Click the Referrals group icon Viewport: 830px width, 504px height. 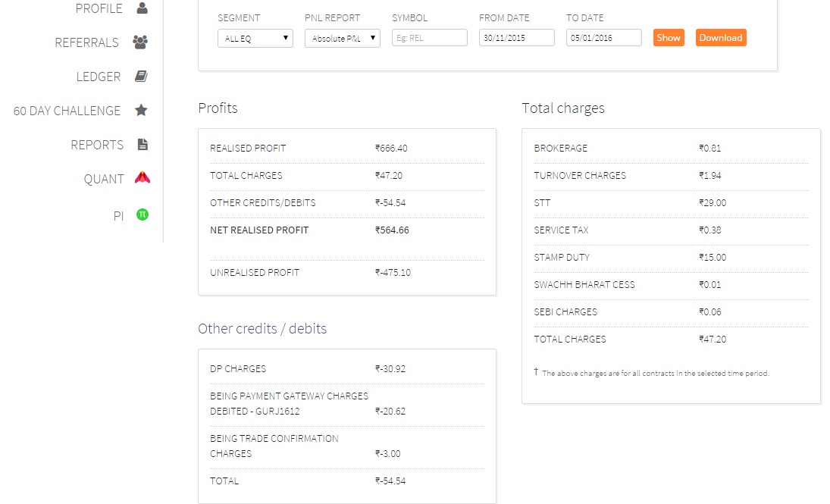[x=140, y=42]
